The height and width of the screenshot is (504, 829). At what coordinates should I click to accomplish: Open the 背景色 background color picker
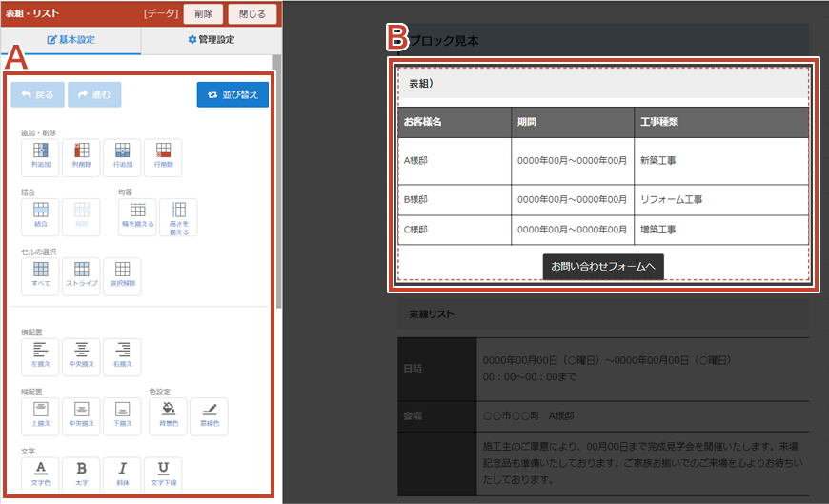pos(168,414)
